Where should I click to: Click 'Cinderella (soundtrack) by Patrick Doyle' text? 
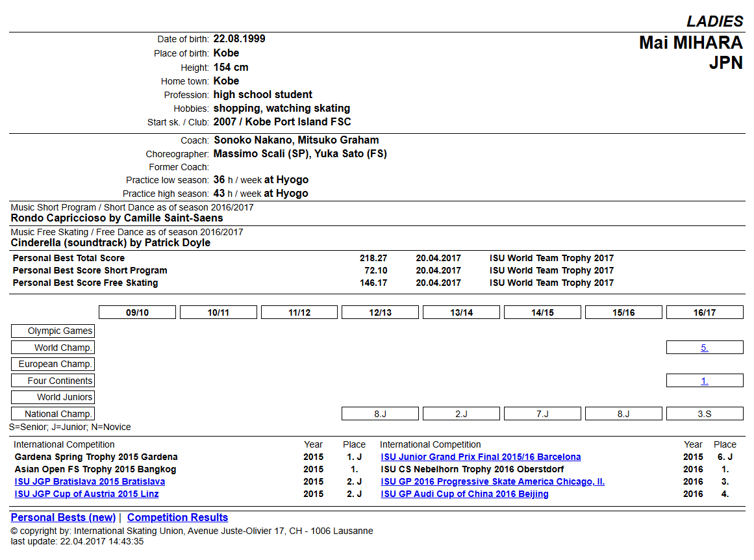pos(110,242)
